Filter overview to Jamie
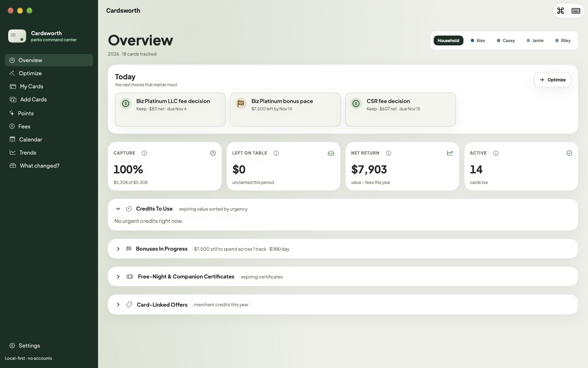 535,40
